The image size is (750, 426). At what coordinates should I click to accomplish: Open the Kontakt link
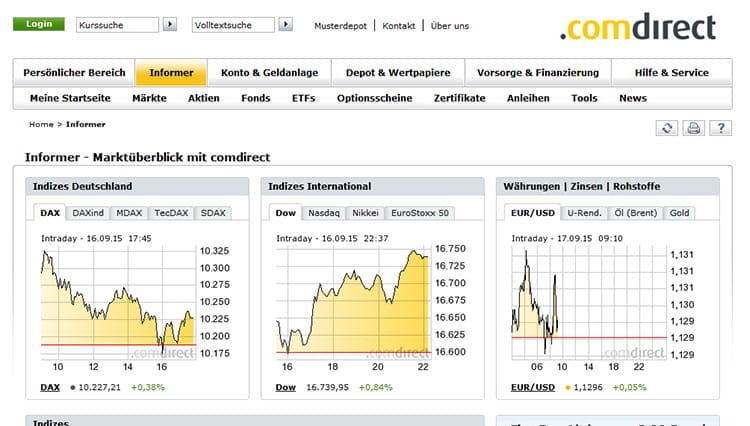coord(398,26)
